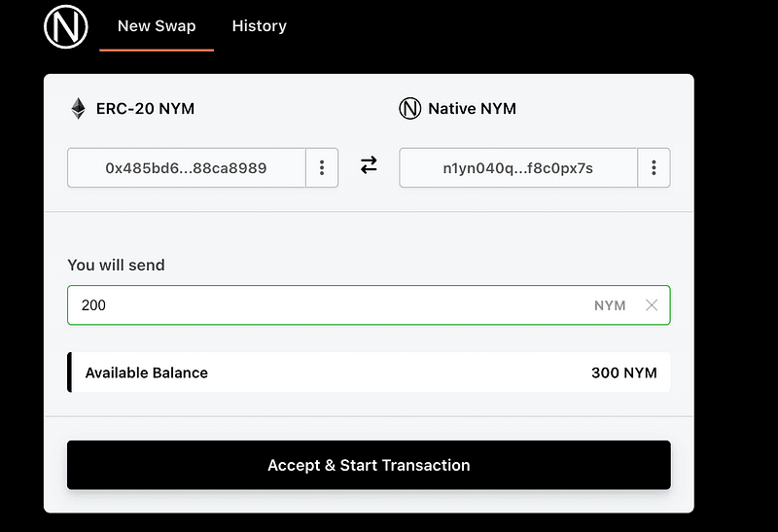Viewport: 778px width, 532px height.
Task: Click the 'You will send' label
Action: tap(116, 265)
